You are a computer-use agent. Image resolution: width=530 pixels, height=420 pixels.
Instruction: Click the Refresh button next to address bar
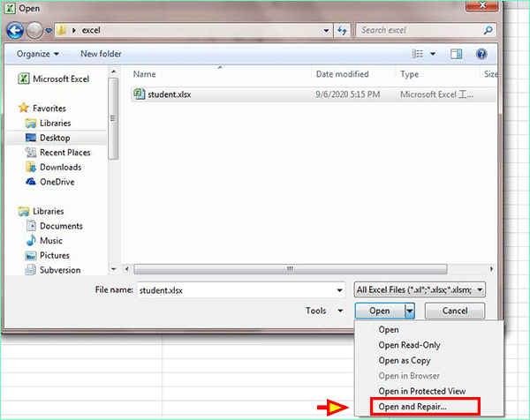coord(342,30)
